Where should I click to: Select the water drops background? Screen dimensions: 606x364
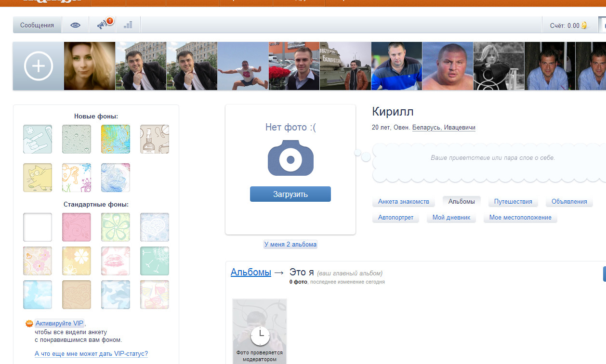click(77, 139)
